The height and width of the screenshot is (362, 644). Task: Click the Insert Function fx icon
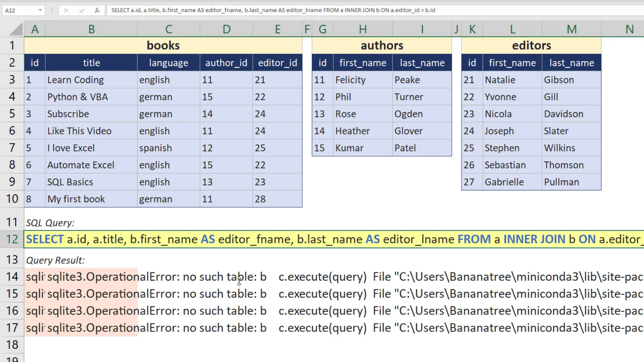97,10
